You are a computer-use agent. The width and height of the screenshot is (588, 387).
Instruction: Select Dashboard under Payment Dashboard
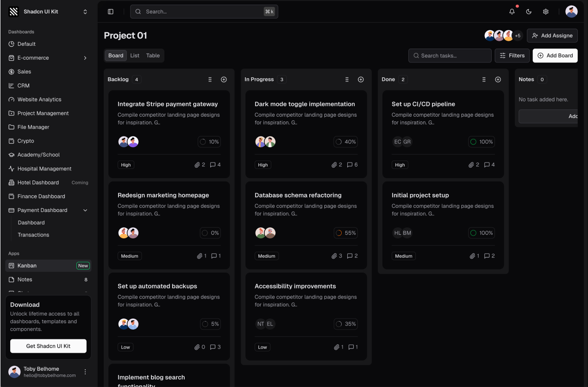click(x=31, y=223)
